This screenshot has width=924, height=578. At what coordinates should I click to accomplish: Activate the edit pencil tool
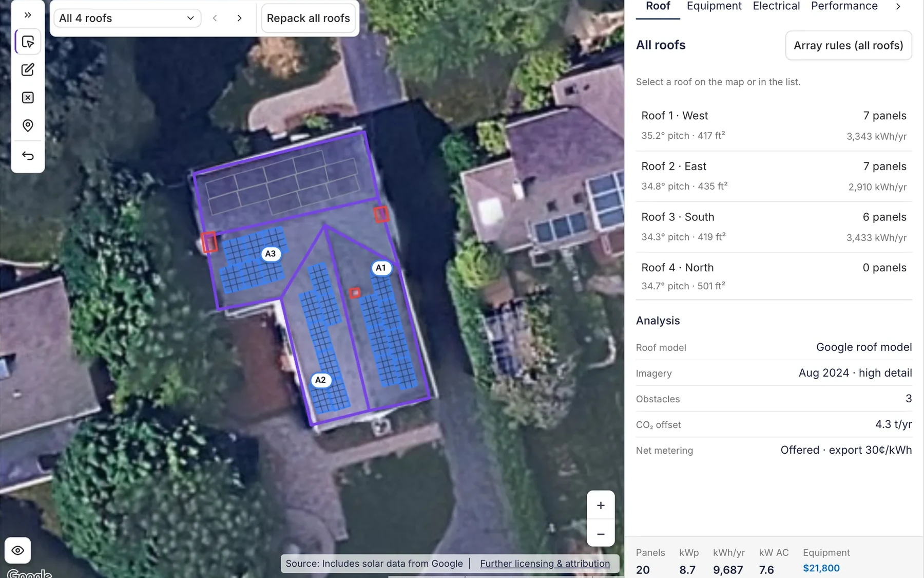tap(28, 70)
